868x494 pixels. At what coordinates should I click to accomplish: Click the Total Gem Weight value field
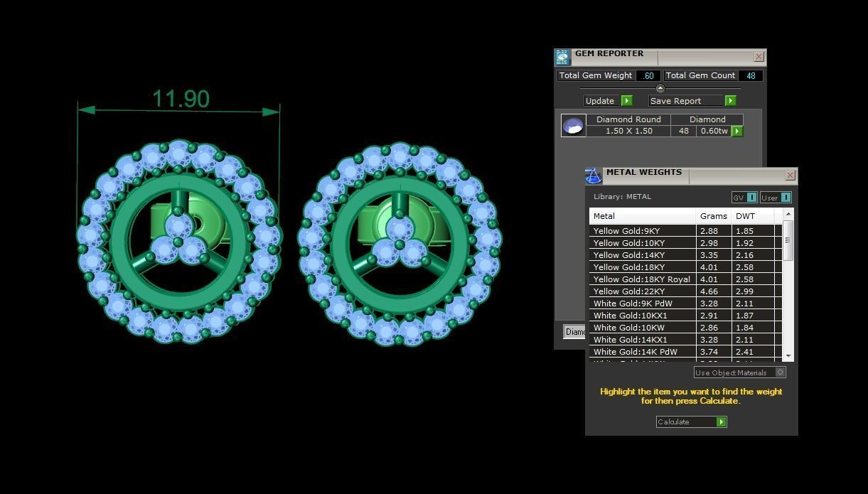pos(648,75)
